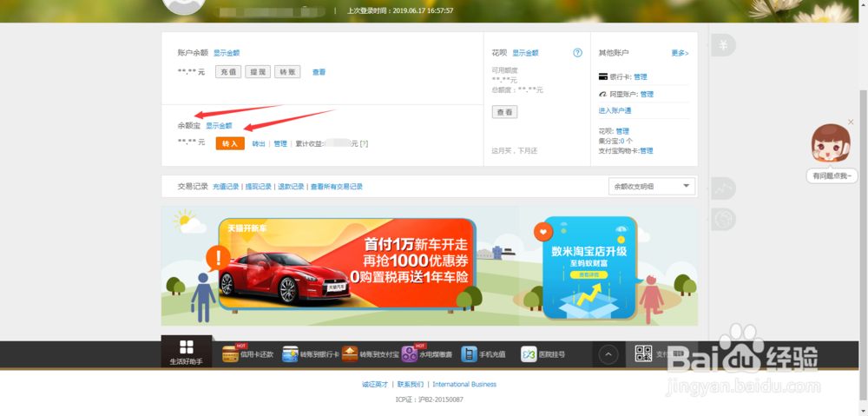Click the orange 转入 button
Viewport: 868px width, 416px height.
[230, 143]
